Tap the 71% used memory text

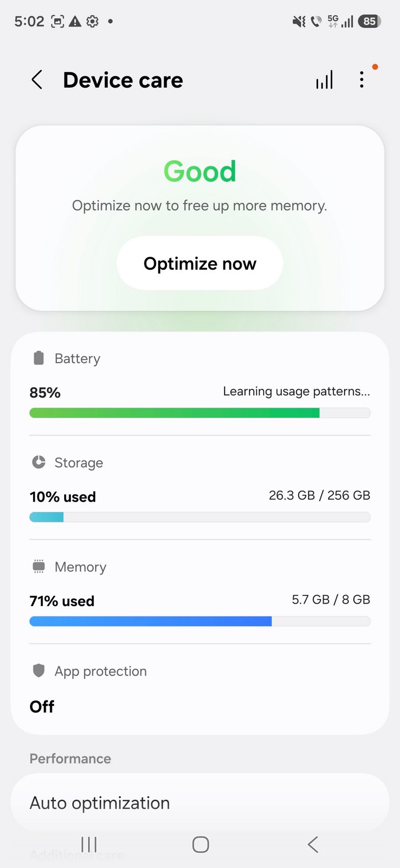tap(62, 601)
